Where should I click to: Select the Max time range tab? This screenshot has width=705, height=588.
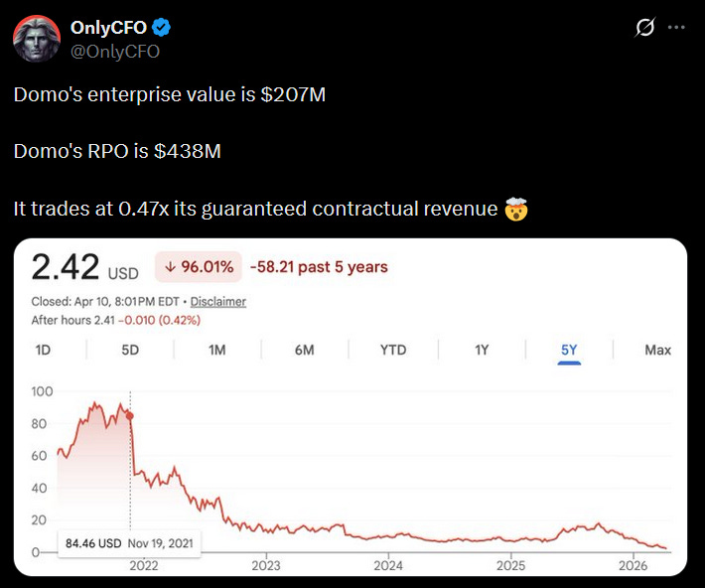pos(657,350)
